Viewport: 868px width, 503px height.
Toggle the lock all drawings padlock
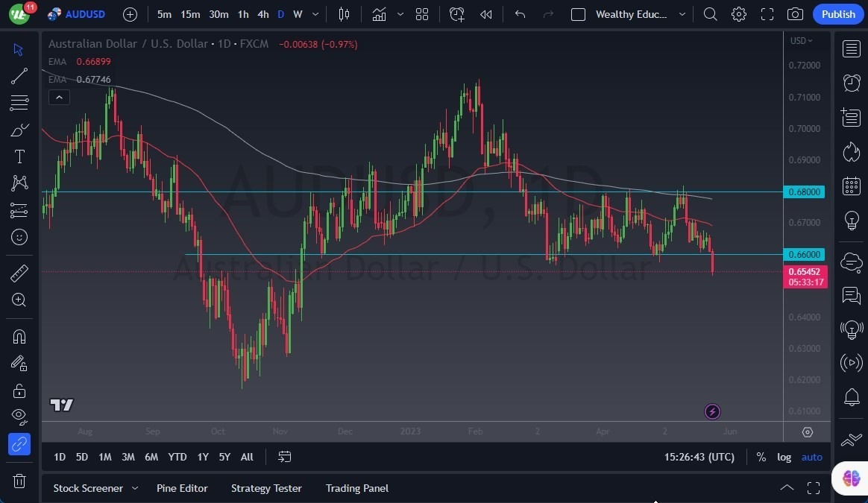coord(19,390)
